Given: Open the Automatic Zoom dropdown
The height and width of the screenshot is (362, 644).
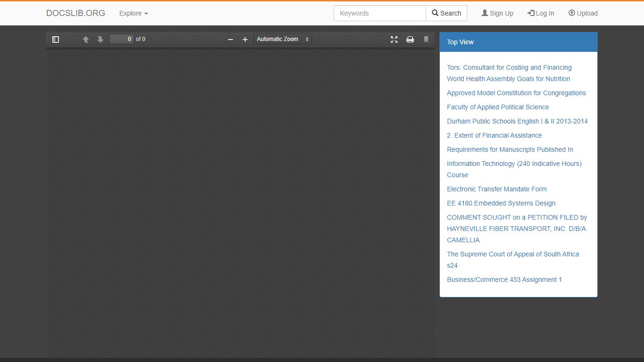Looking at the screenshot, I should [283, 39].
